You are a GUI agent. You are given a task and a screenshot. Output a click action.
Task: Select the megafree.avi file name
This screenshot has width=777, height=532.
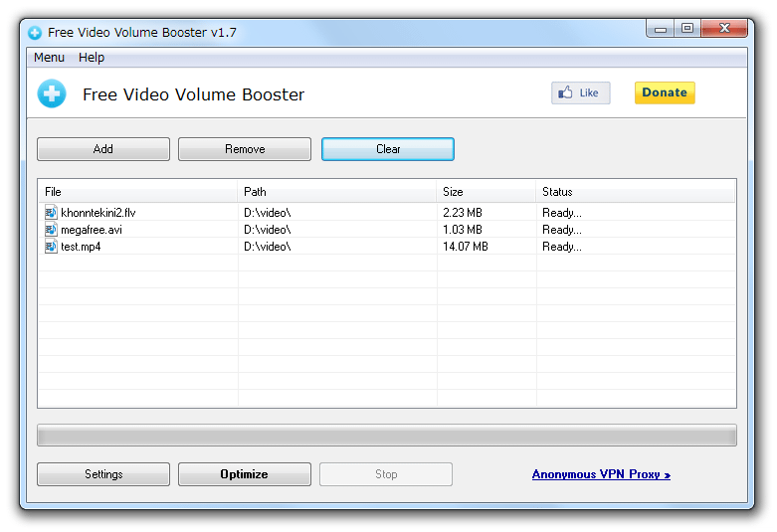92,230
